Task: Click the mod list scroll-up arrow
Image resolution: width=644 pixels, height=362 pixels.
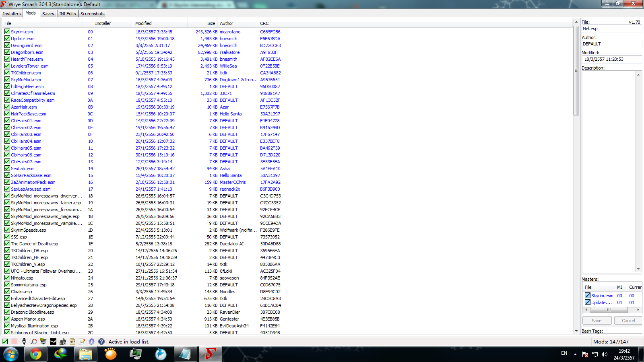Action: click(576, 22)
